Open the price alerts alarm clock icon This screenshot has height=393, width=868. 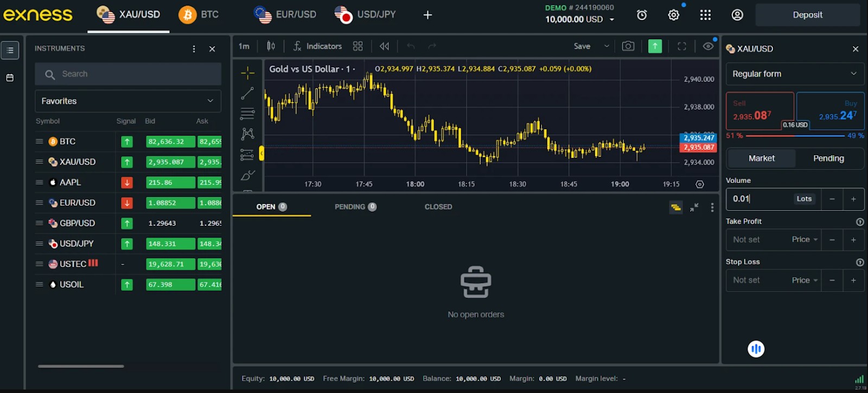click(x=642, y=15)
